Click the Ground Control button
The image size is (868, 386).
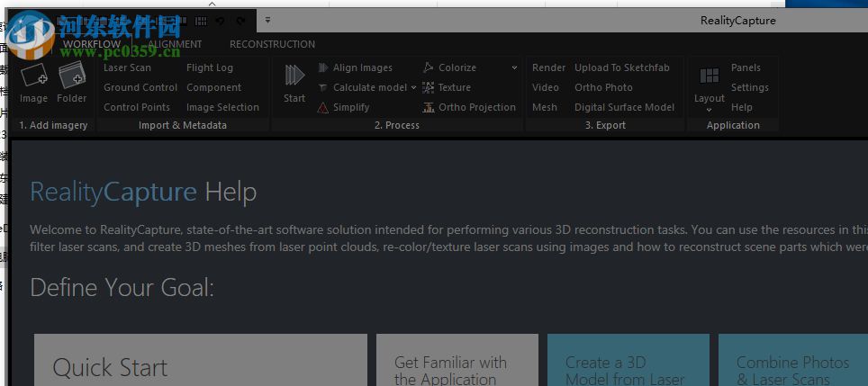140,87
